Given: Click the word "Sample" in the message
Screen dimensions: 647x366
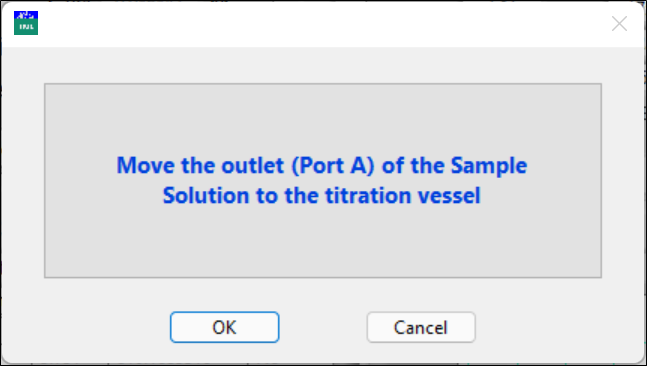Looking at the screenshot, I should [489, 165].
